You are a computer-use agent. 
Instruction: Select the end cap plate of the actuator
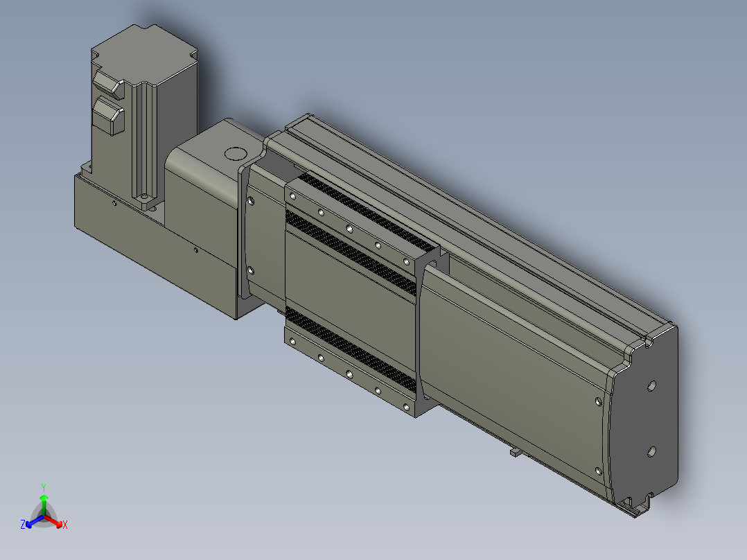tap(643, 419)
